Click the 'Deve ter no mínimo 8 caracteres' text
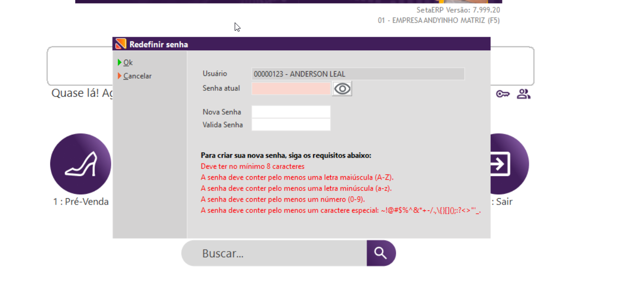This screenshot has width=644, height=289. [253, 166]
